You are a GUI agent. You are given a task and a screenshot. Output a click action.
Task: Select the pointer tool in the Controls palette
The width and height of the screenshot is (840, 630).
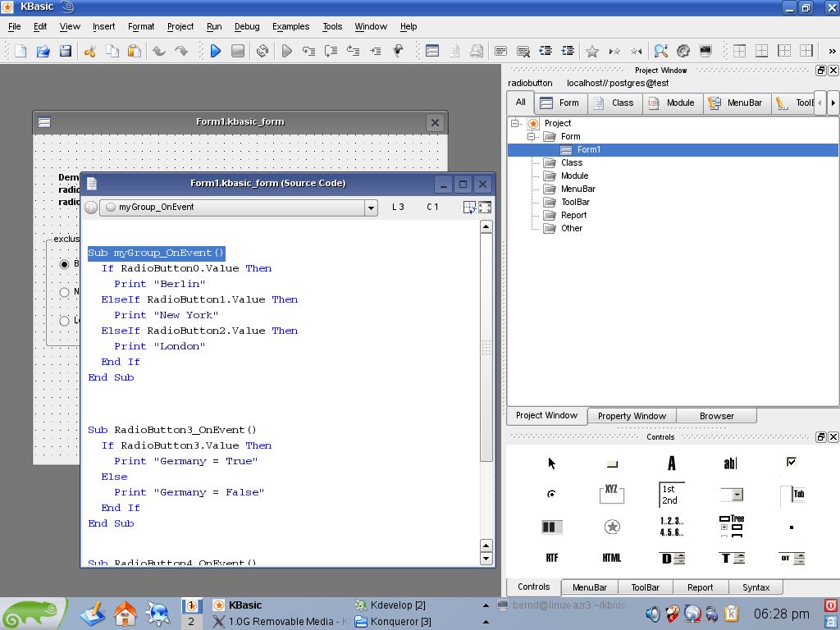pos(551,462)
